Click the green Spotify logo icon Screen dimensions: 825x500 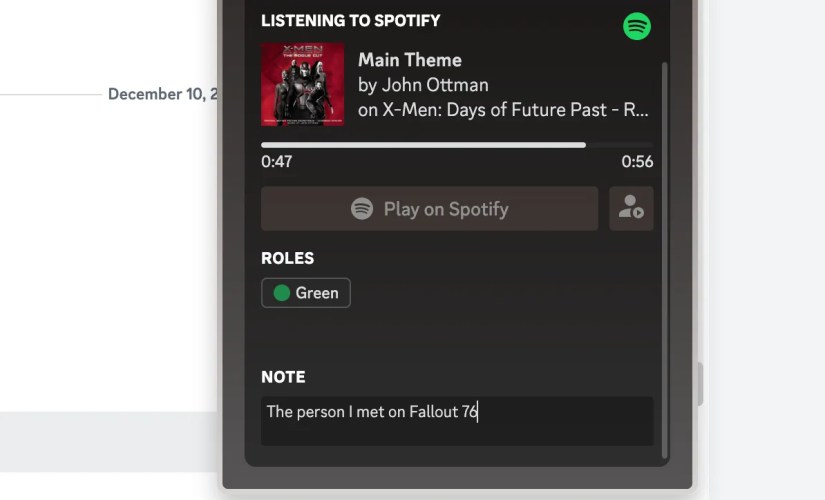coord(637,26)
